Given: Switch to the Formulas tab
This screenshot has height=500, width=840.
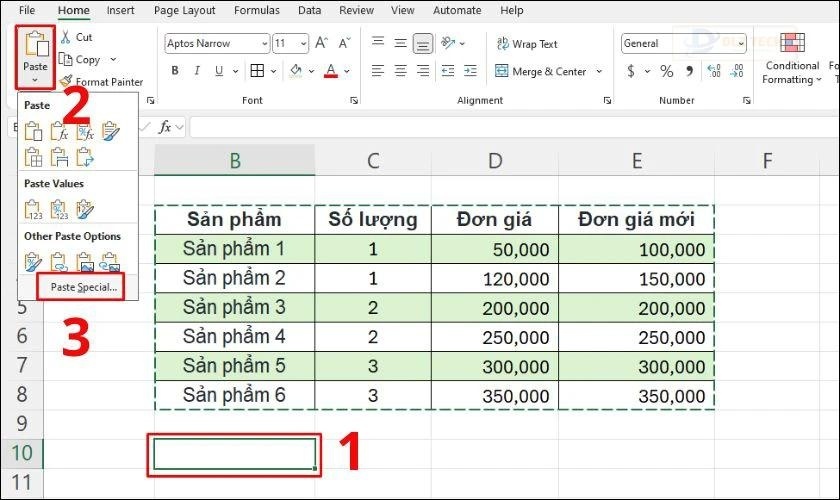Looking at the screenshot, I should point(256,10).
